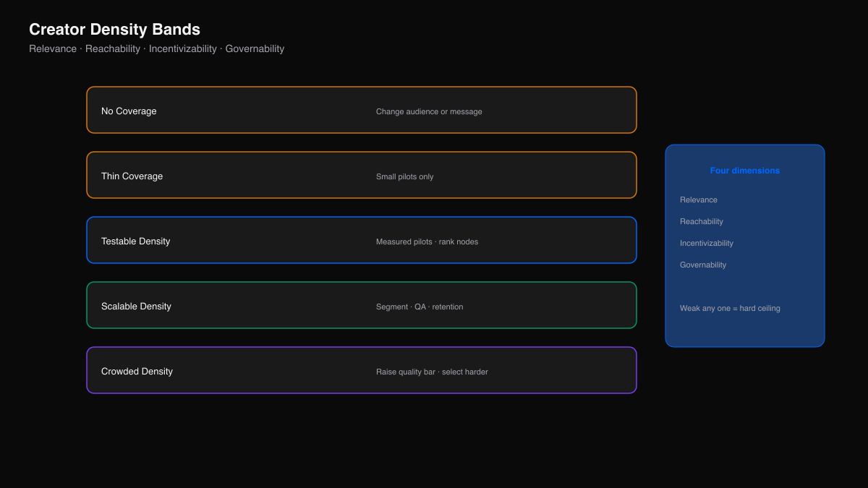
Task: Select Relevance in the dimensions panel
Action: [x=699, y=200]
